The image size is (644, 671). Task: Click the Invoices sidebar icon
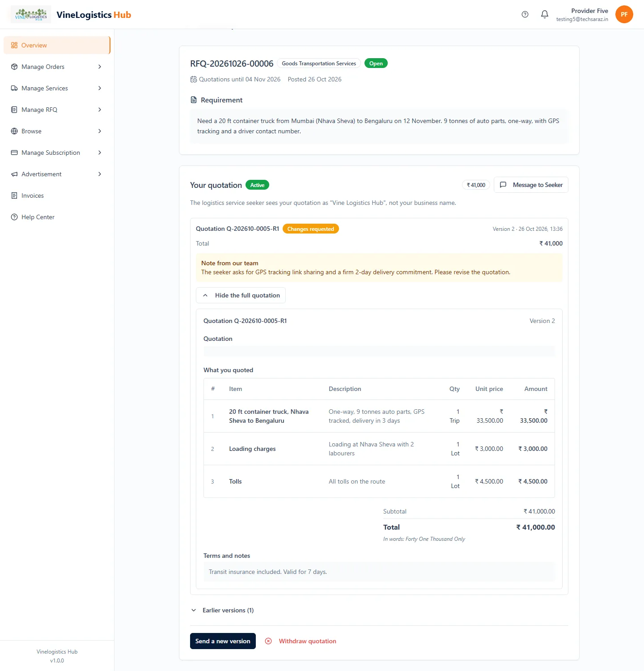(x=14, y=195)
